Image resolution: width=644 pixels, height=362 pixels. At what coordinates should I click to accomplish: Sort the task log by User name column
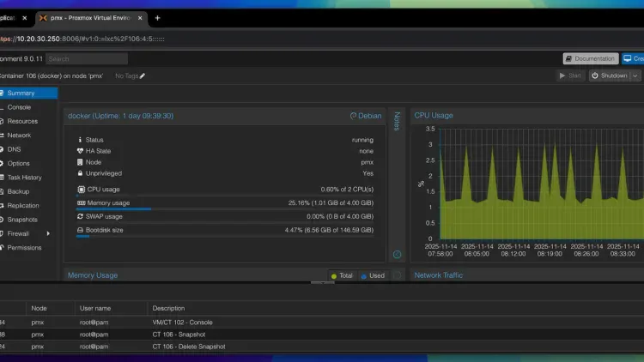95,308
